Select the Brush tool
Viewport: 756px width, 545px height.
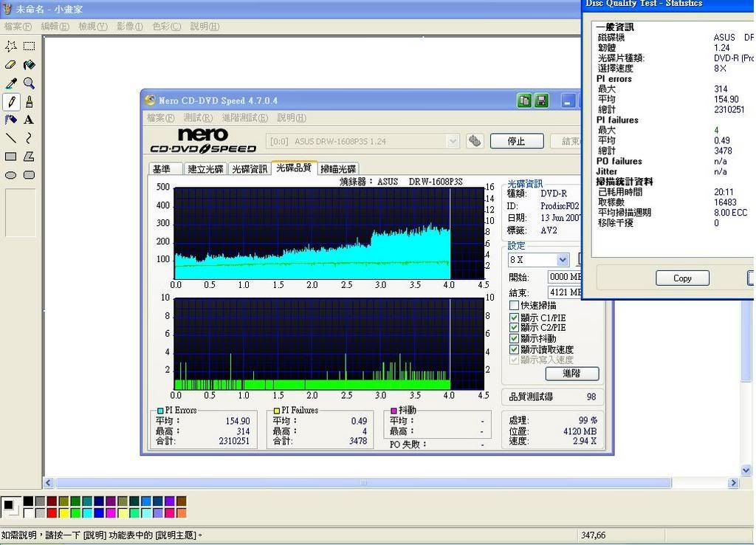click(x=29, y=102)
